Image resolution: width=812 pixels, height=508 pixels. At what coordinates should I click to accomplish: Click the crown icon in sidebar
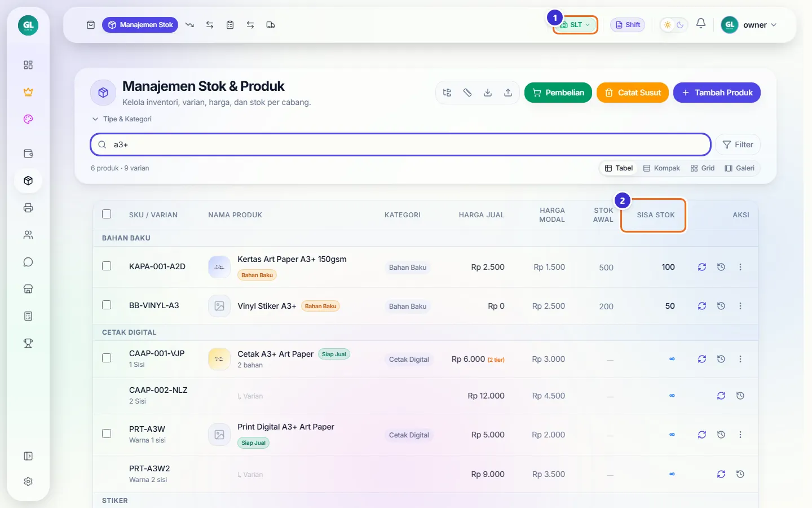(28, 92)
